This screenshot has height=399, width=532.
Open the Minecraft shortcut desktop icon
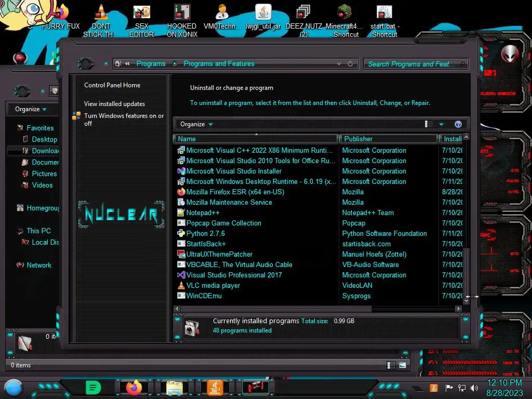pyautogui.click(x=344, y=21)
